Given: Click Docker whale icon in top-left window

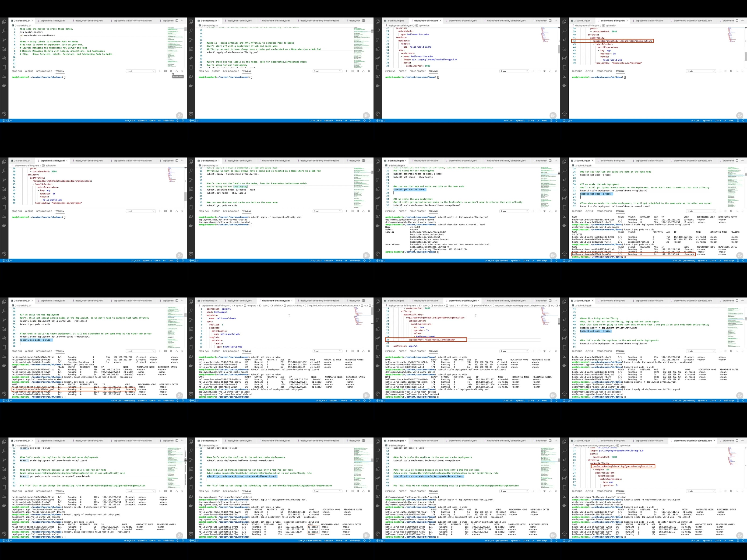Looking at the screenshot, I should click(4, 85).
